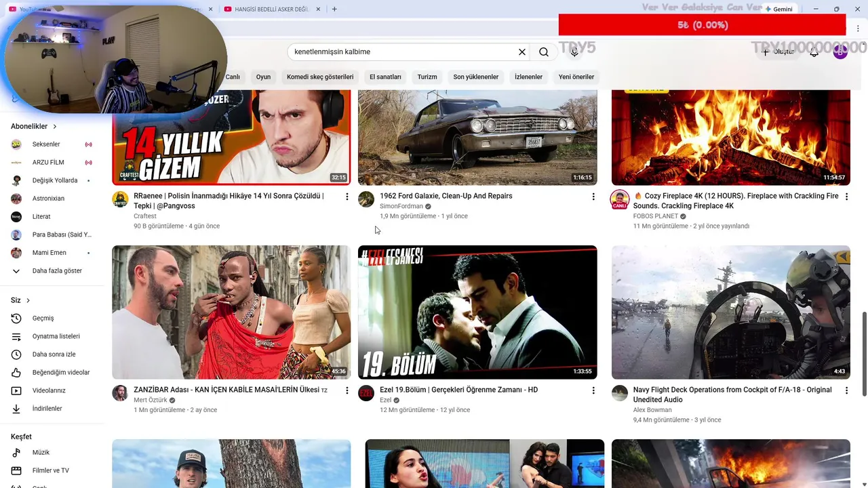The height and width of the screenshot is (488, 868).
Task: Select the Oyun filter chip
Action: tap(263, 77)
